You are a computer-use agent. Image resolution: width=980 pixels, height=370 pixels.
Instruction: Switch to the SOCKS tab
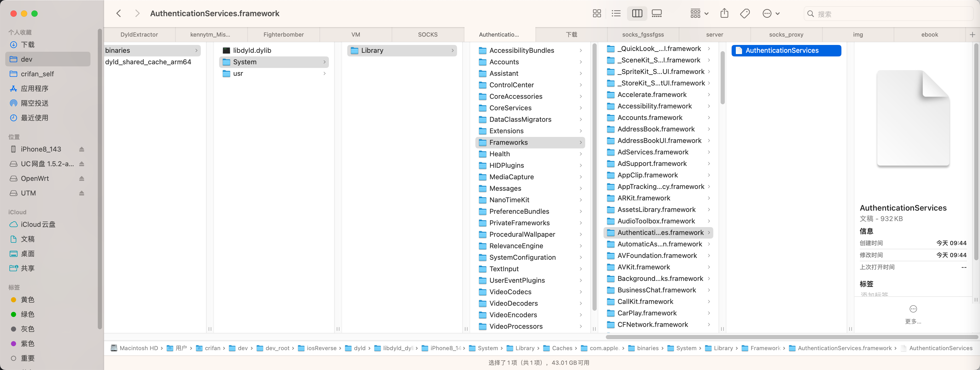428,34
